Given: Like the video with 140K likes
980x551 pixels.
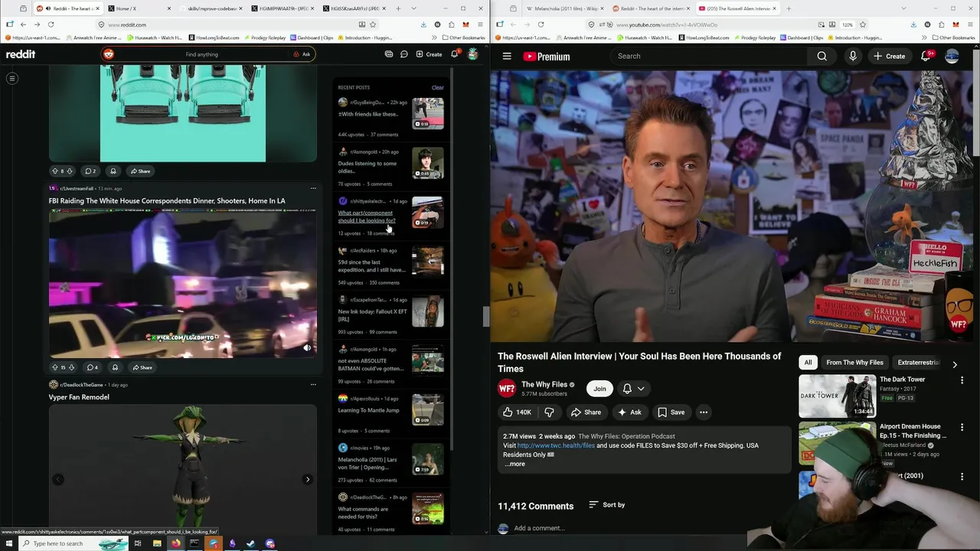Looking at the screenshot, I should pos(518,412).
